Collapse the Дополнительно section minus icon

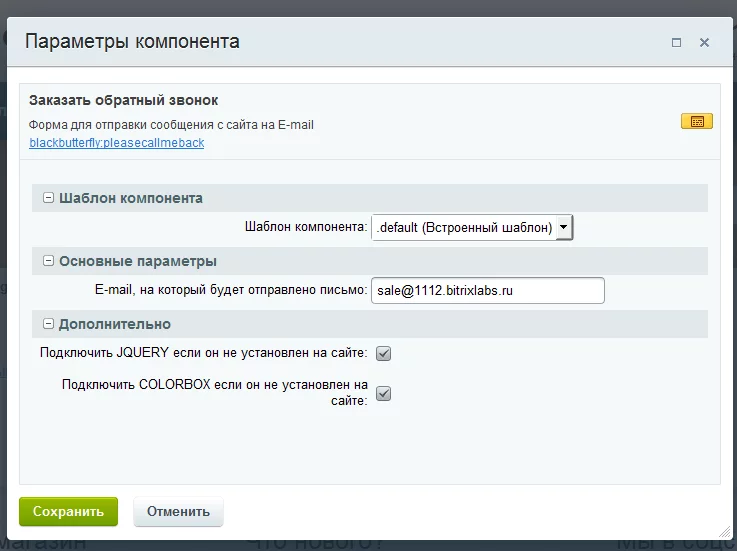click(48, 323)
